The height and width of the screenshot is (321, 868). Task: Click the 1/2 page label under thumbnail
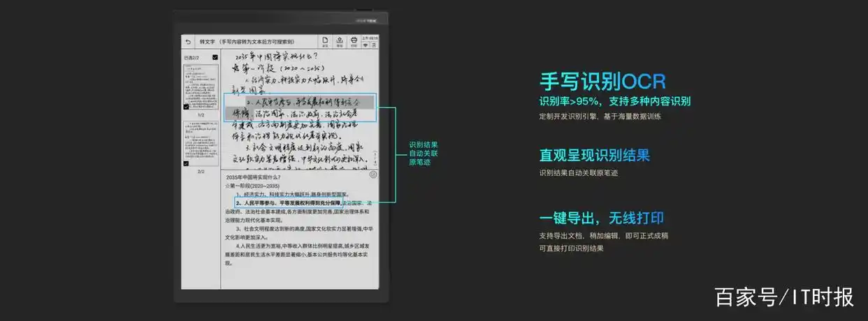[201, 114]
